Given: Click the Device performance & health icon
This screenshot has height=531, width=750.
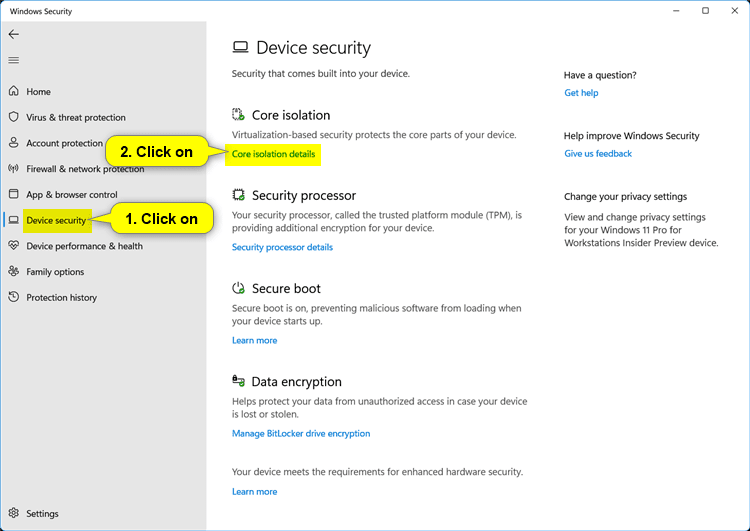Looking at the screenshot, I should [14, 246].
